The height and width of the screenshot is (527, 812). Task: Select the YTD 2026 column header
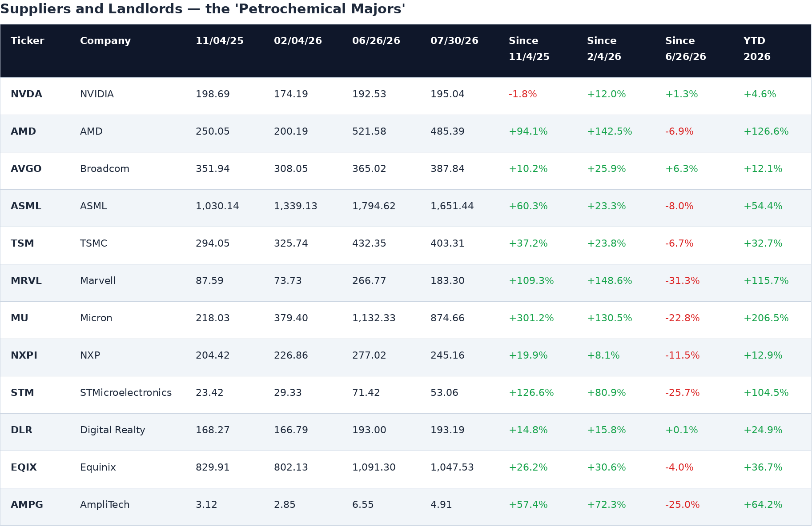pyautogui.click(x=757, y=49)
